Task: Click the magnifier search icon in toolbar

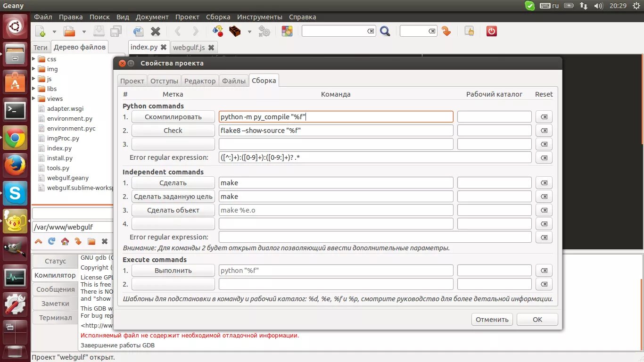Action: point(385,32)
